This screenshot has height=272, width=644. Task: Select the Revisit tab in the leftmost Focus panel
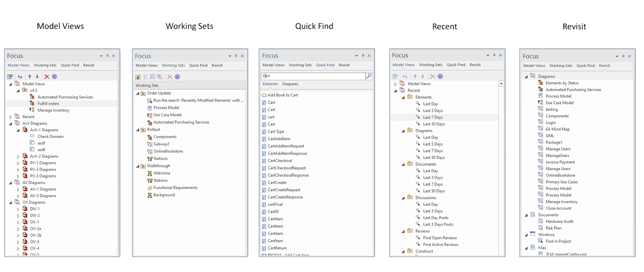point(89,65)
